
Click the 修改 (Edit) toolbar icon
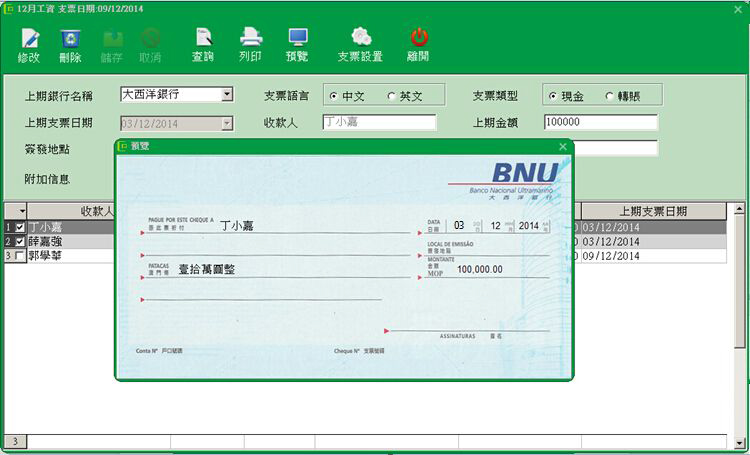(x=29, y=39)
